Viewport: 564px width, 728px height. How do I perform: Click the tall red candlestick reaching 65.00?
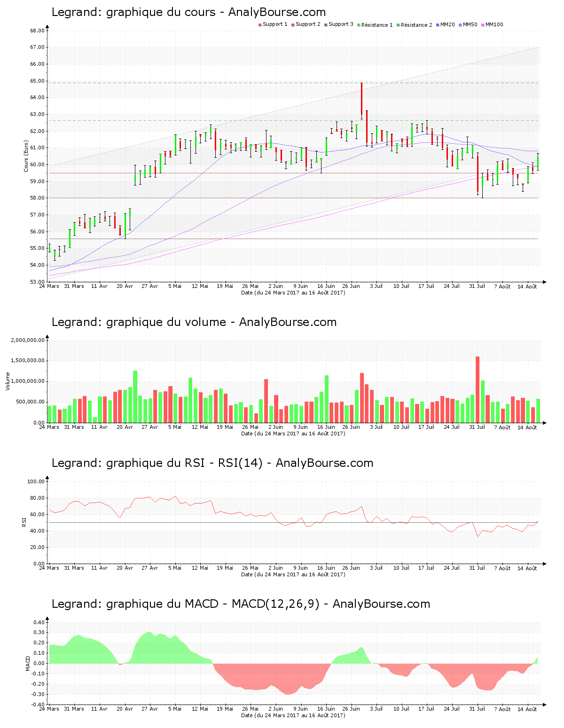coord(361,100)
